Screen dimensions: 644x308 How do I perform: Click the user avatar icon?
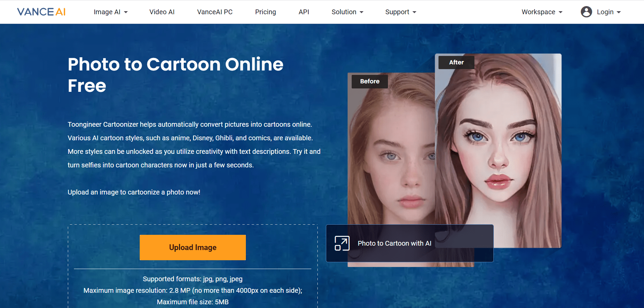tap(586, 12)
